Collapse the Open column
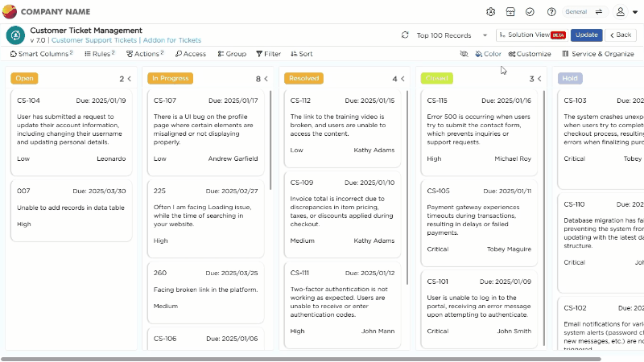This screenshot has height=362, width=644. pos(130,79)
